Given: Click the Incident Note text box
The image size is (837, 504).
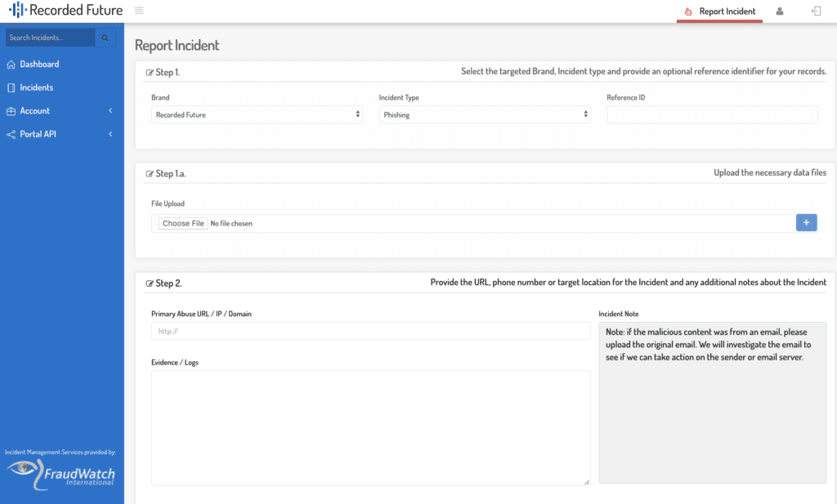Looking at the screenshot, I should coord(713,403).
